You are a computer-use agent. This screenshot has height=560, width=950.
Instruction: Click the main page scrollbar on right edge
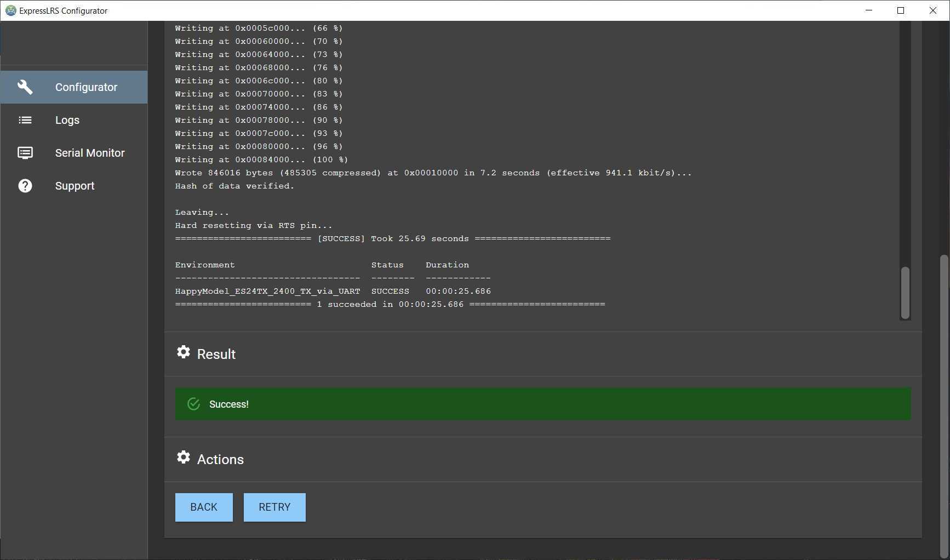click(943, 405)
